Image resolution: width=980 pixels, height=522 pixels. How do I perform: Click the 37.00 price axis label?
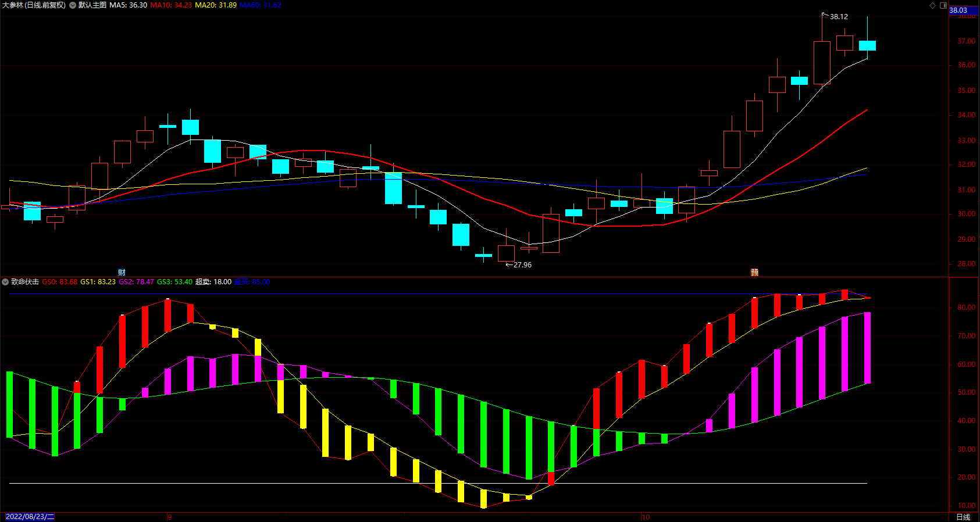pyautogui.click(x=967, y=41)
